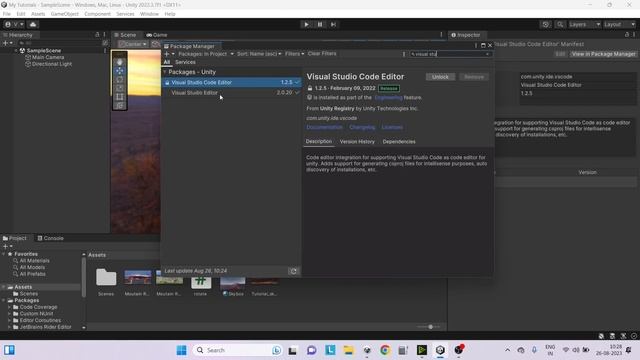Open the Window menu
The image size is (640, 360).
point(149,14)
